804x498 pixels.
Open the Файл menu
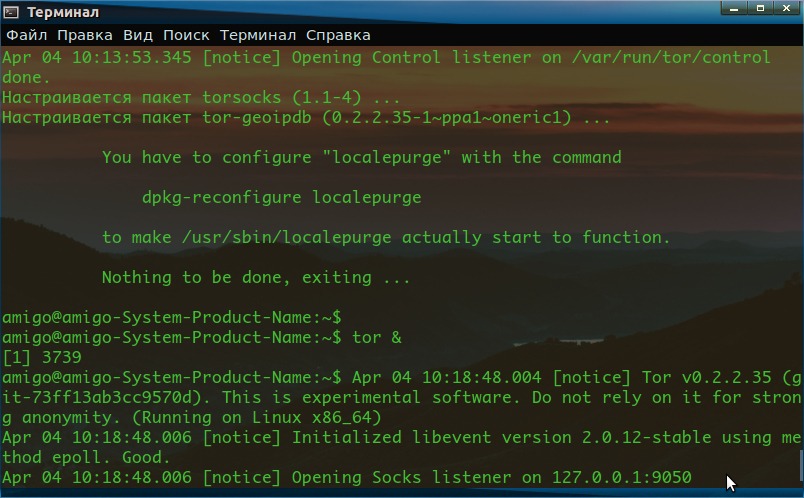pos(27,35)
